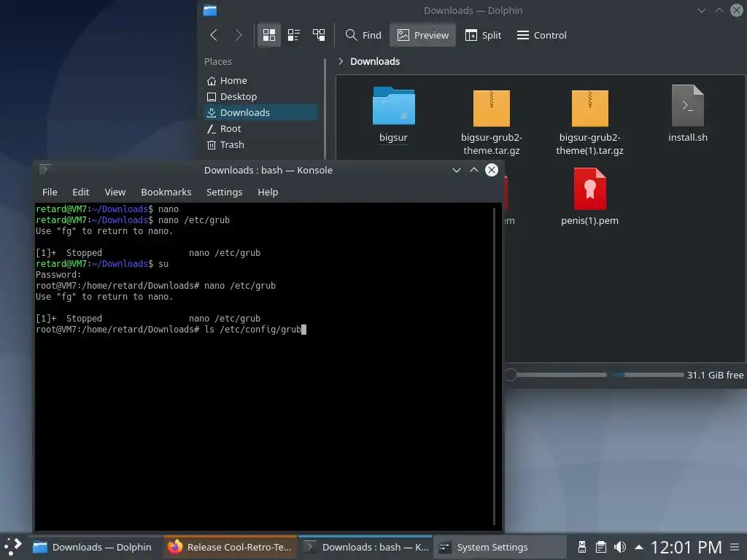The width and height of the screenshot is (747, 560).
Task: Click in the Konsole terminal area
Action: [263, 366]
